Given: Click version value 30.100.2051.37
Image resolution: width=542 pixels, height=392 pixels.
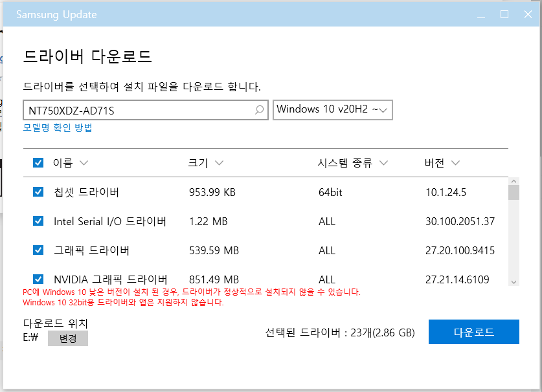Looking at the screenshot, I should (x=460, y=221).
